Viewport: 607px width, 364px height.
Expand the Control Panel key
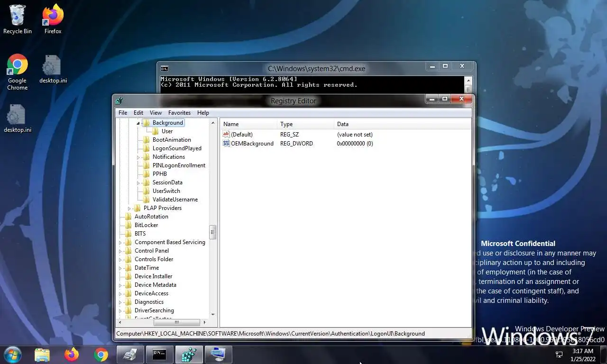(120, 251)
